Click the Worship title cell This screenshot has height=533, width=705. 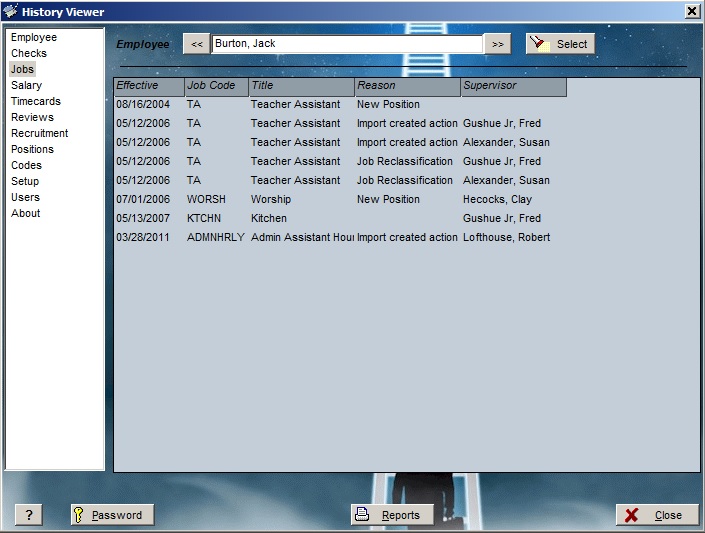click(x=271, y=199)
